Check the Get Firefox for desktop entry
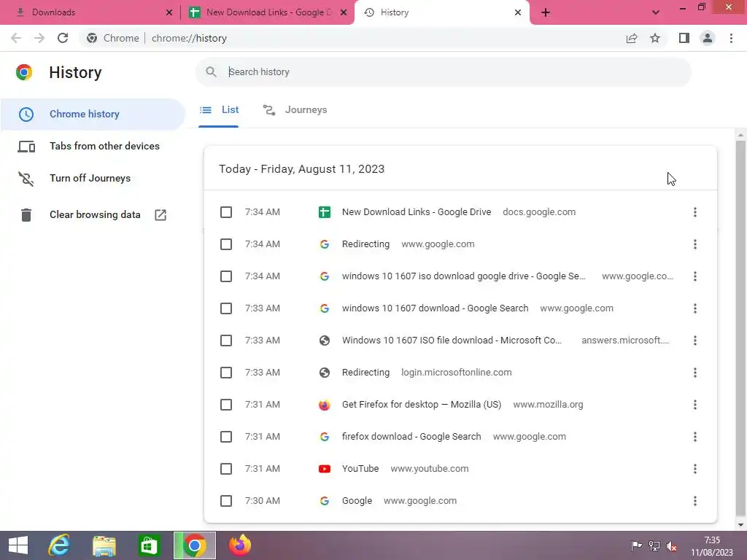Viewport: 747px width, 560px height. tap(226, 405)
